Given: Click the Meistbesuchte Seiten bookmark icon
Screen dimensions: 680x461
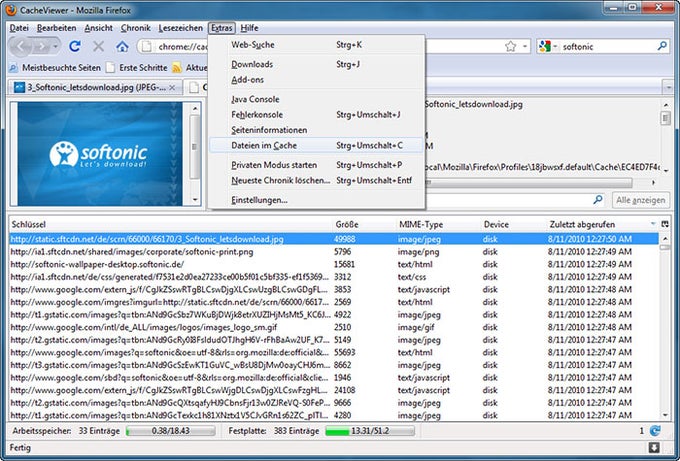Looking at the screenshot, I should [14, 68].
